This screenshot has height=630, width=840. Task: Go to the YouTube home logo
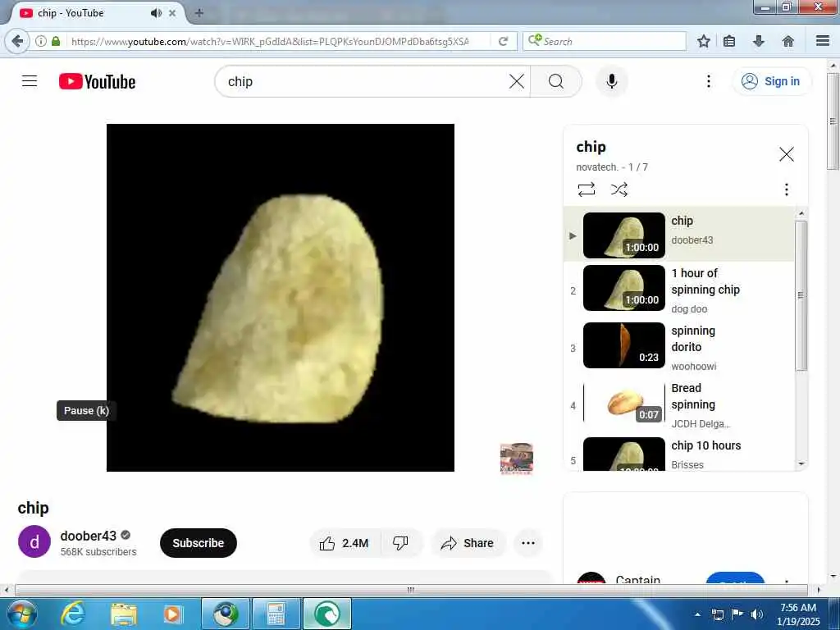tap(97, 81)
